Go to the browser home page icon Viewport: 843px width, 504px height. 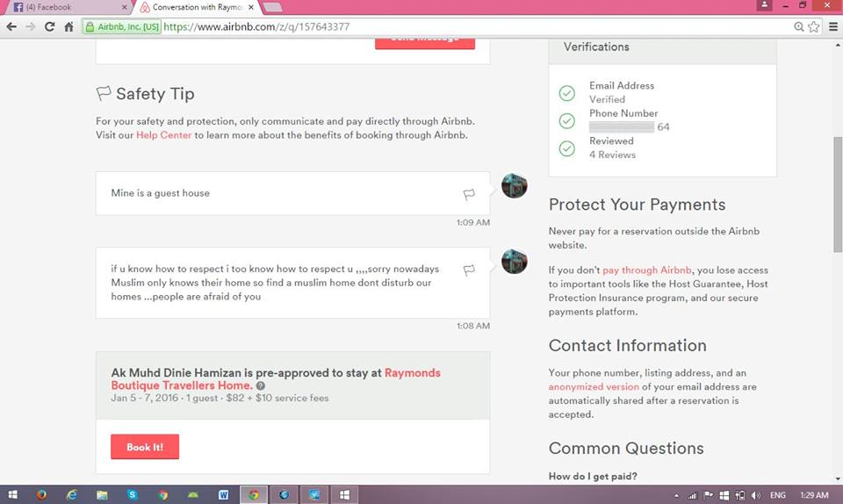[68, 26]
